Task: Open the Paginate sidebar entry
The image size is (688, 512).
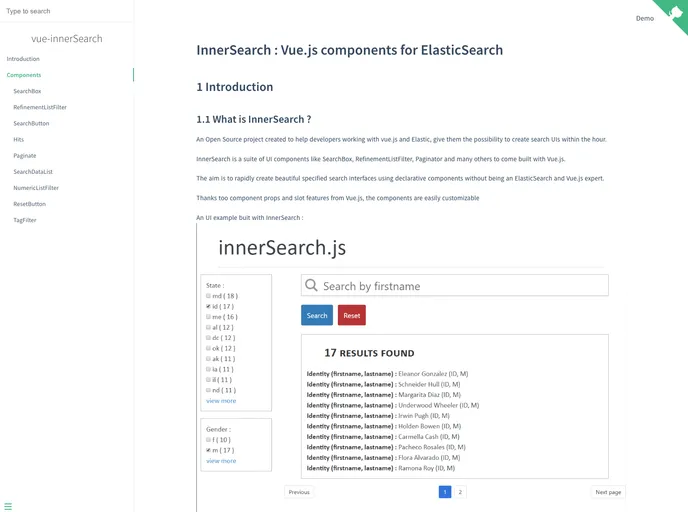Action: [25, 156]
